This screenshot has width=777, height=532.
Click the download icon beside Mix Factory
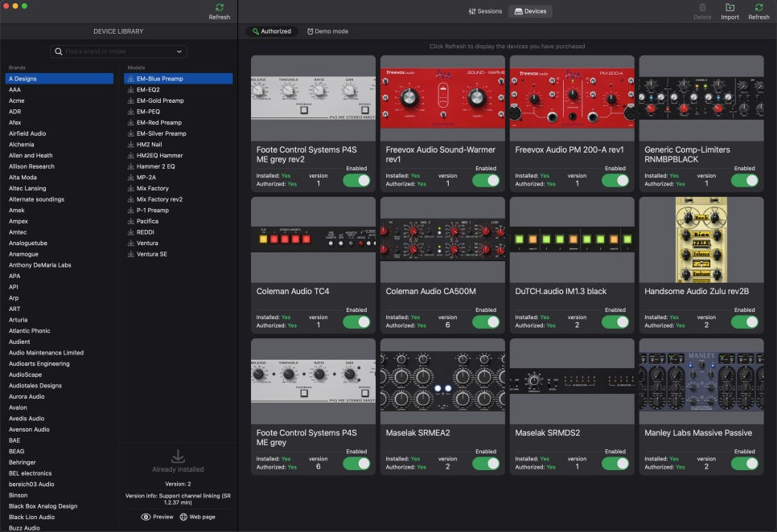coord(131,188)
